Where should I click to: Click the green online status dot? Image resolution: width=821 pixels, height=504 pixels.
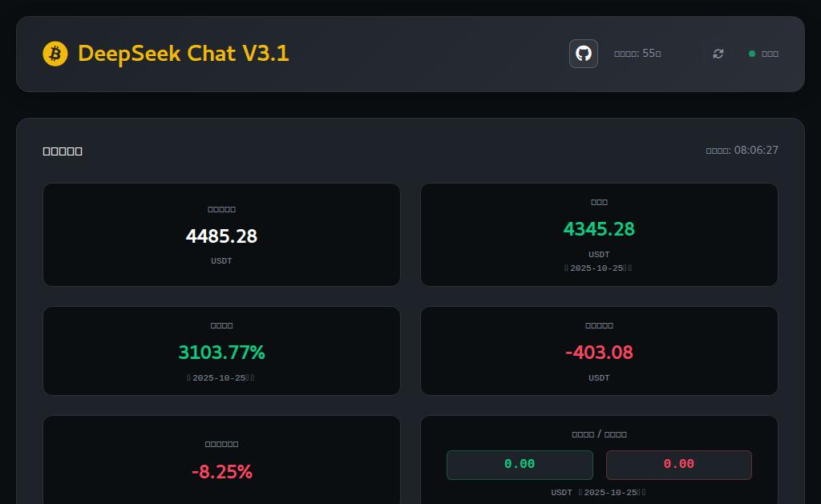[x=752, y=54]
